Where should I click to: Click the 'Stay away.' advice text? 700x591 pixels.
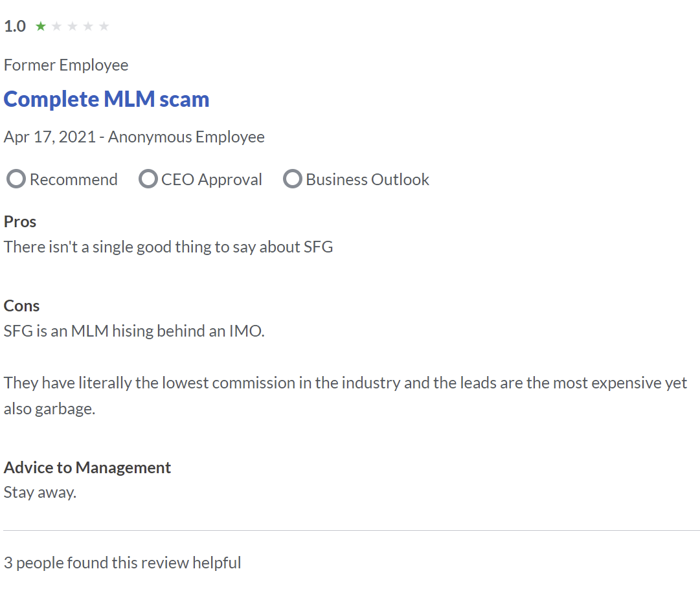[x=40, y=492]
